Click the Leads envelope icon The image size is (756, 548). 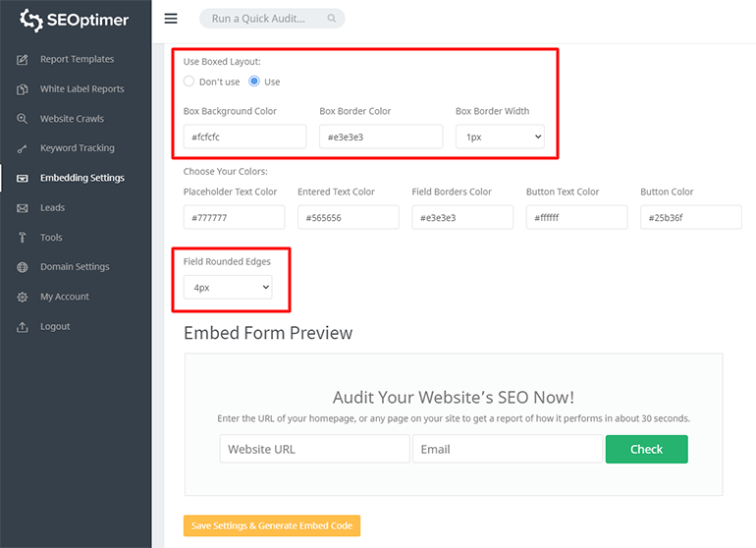coord(22,208)
